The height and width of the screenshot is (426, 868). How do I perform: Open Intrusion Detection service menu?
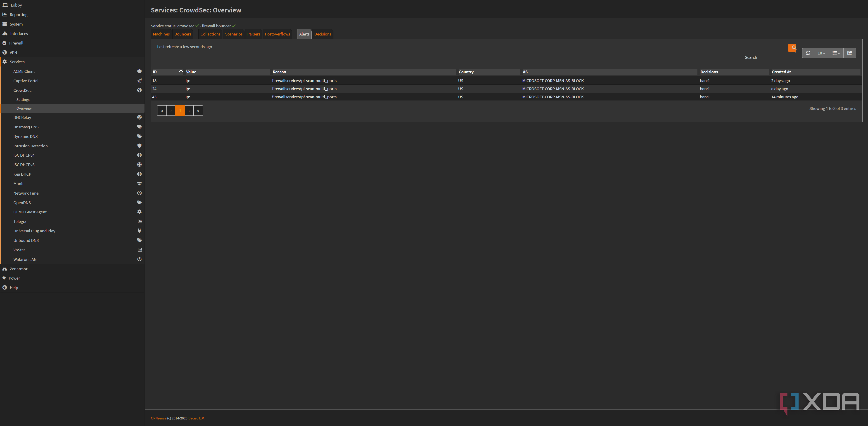pos(31,146)
